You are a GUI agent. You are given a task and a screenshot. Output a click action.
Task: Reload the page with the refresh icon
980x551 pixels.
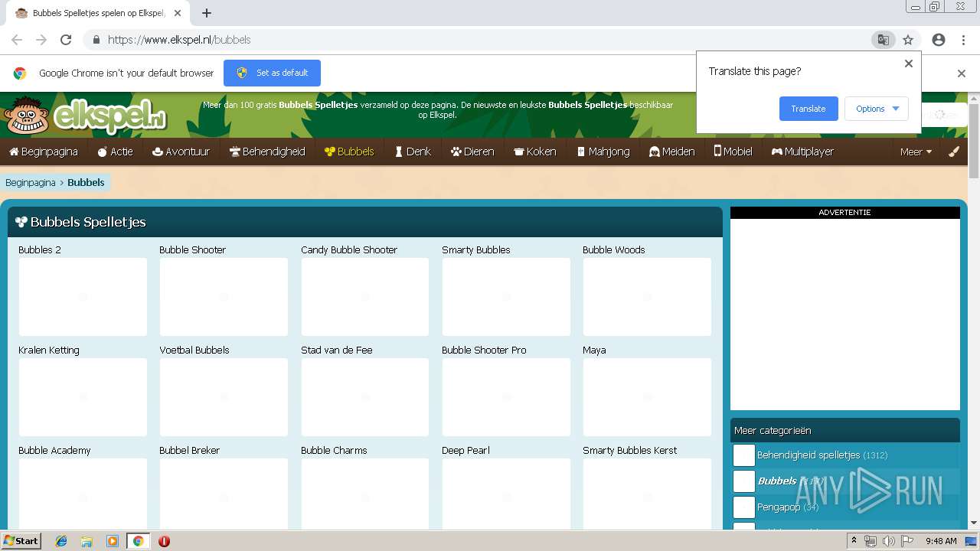coord(66,40)
